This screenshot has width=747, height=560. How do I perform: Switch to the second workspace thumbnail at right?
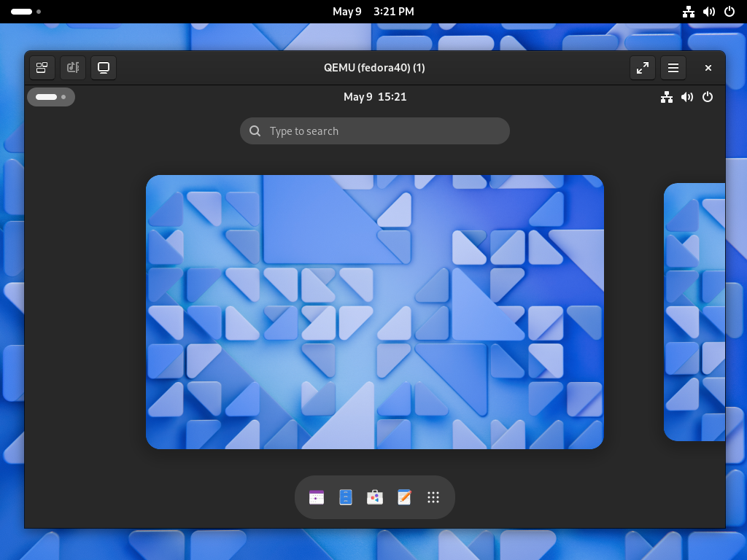[694, 312]
